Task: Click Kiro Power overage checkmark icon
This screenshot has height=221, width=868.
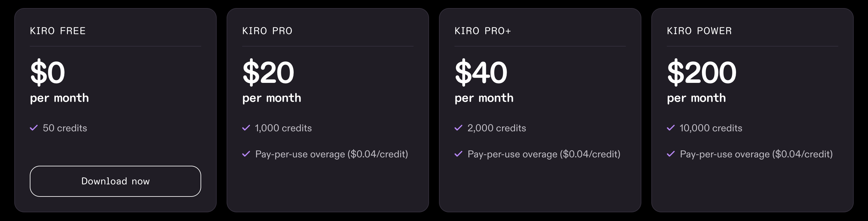Action: [x=671, y=154]
